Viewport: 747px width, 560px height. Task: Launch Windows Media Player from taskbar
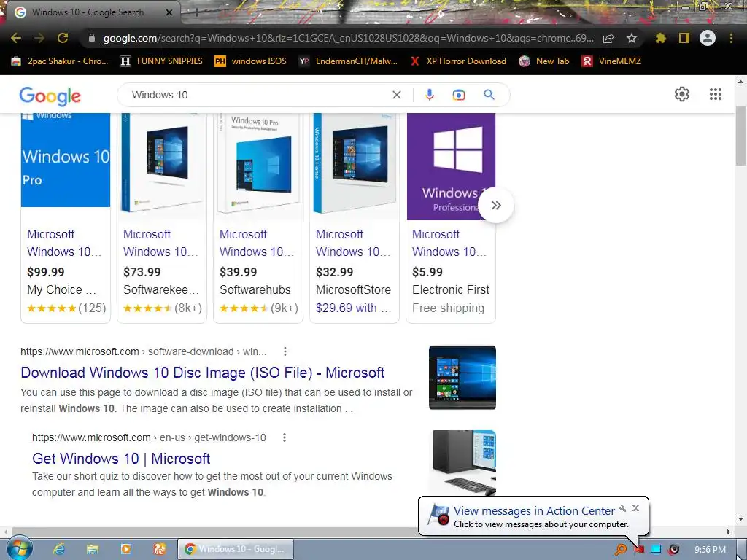tap(125, 550)
